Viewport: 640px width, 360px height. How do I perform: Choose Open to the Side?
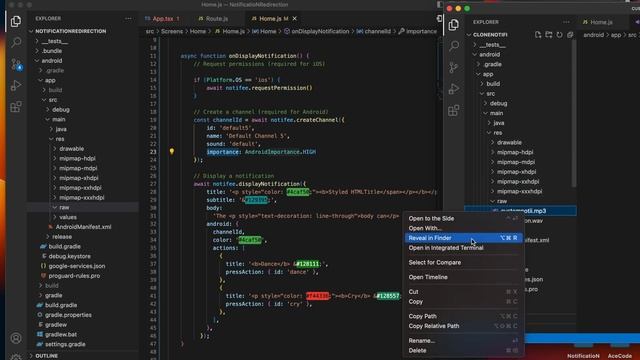463,218
